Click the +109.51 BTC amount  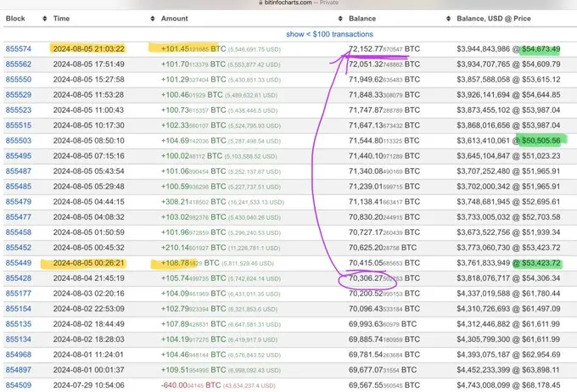(193, 370)
